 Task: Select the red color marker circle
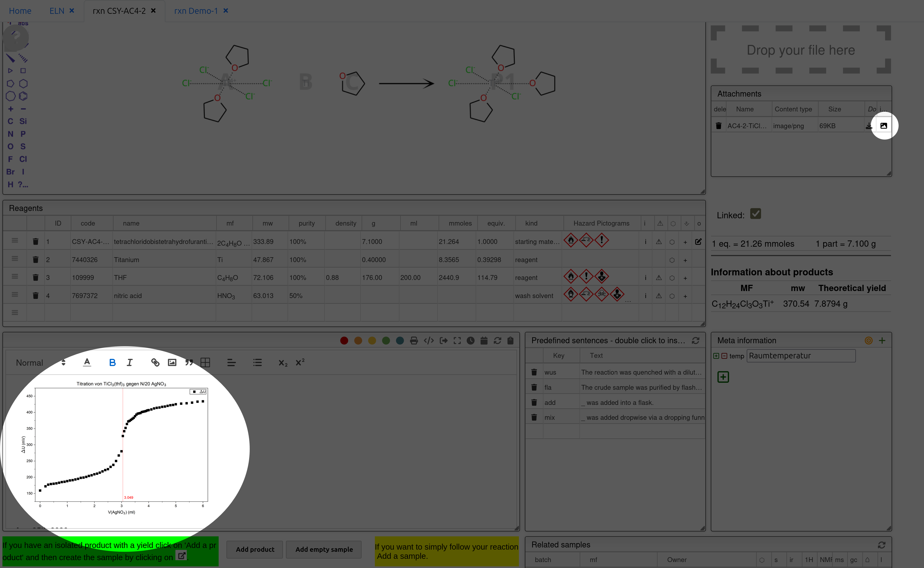[x=344, y=341]
